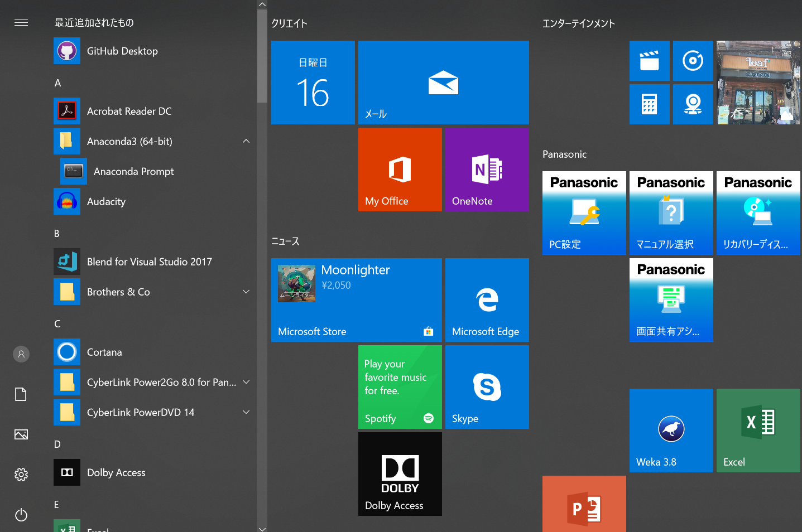Launch the Excel tile
This screenshot has width=802, height=532.
tap(758, 431)
